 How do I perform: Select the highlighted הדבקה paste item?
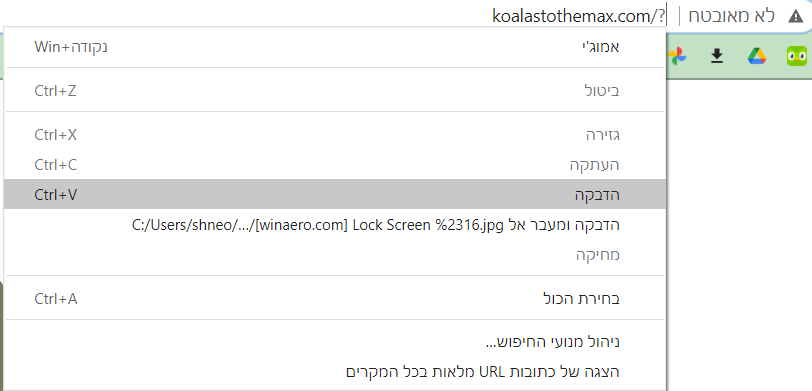[x=335, y=195]
